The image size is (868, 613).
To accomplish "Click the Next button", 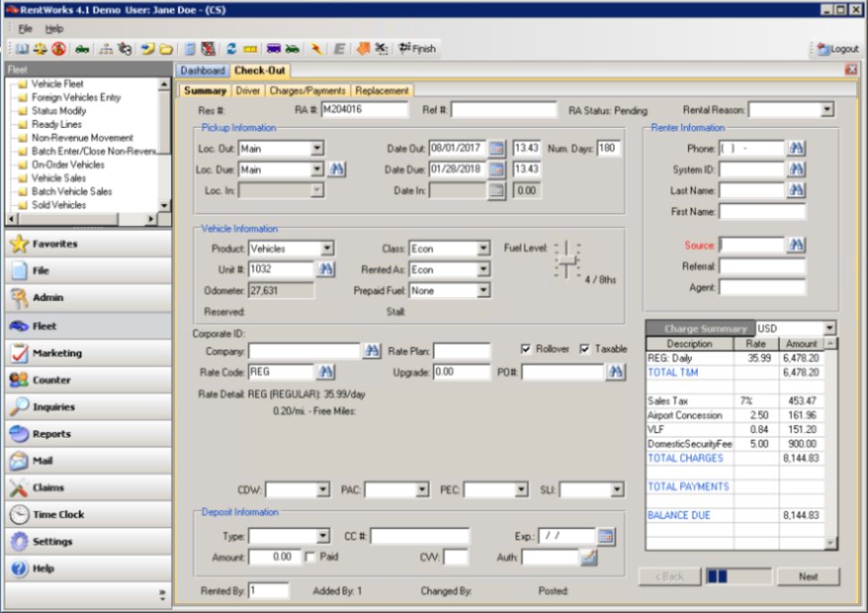I will 808,576.
